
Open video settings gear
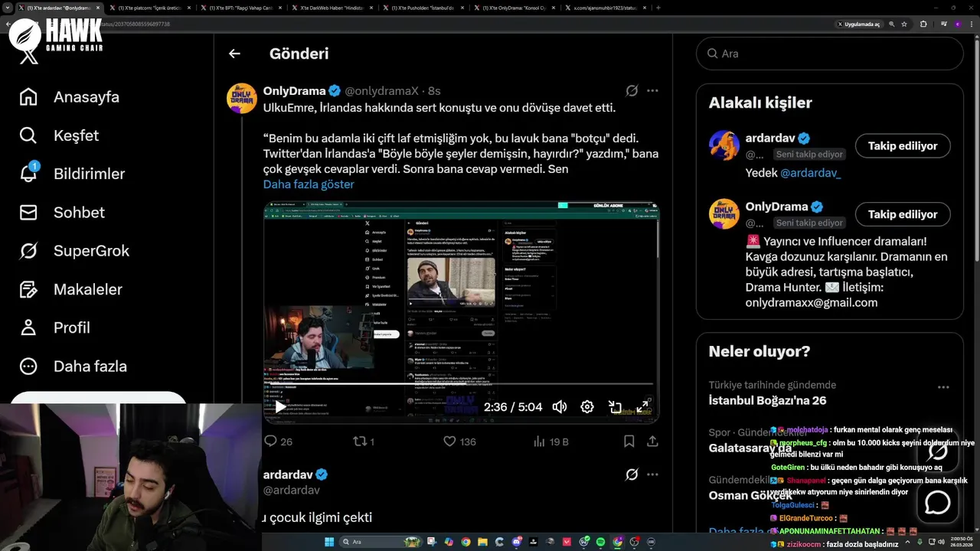[x=587, y=407]
